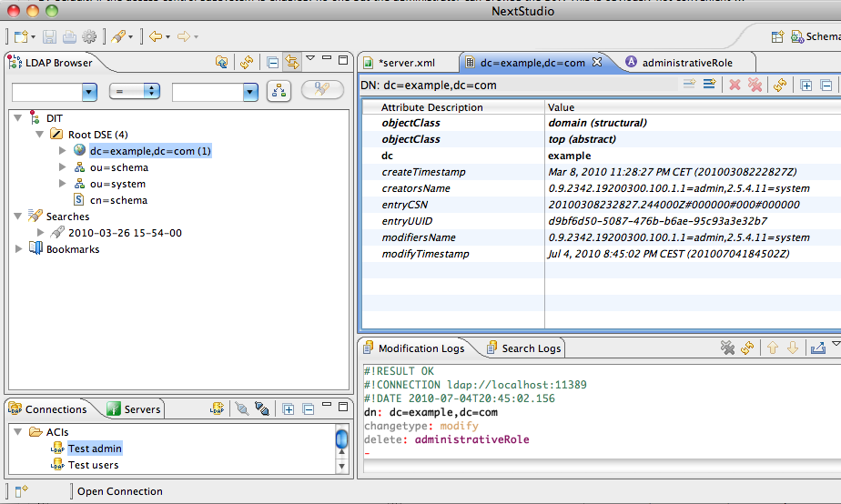Click refresh icon in LDAP Browser toolbar
This screenshot has width=841, height=504.
point(246,62)
